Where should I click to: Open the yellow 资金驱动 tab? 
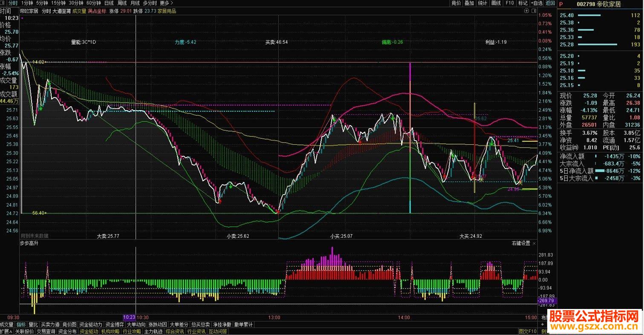pyautogui.click(x=89, y=331)
